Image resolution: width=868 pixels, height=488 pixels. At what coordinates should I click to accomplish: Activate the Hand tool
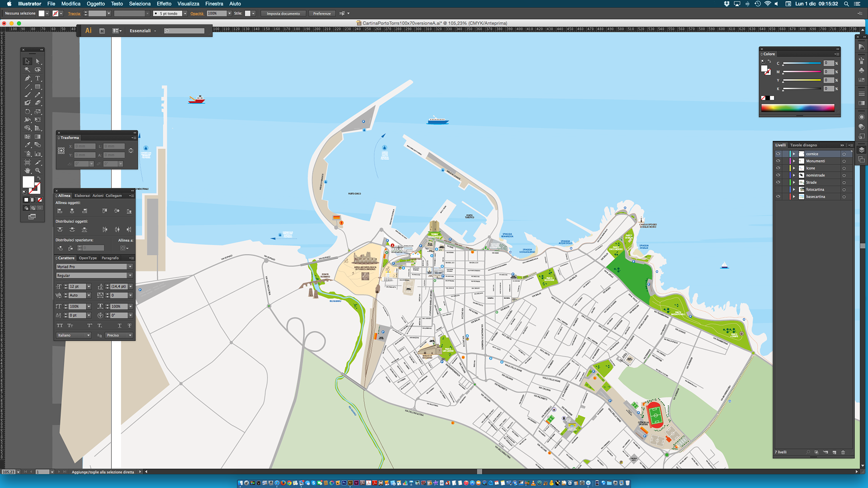pyautogui.click(x=28, y=170)
